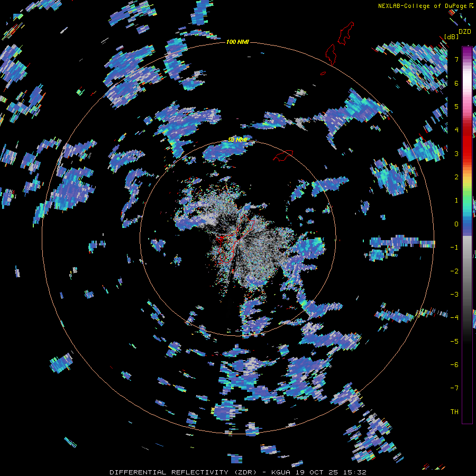Click the -2 tick label on scale

pos(454,271)
